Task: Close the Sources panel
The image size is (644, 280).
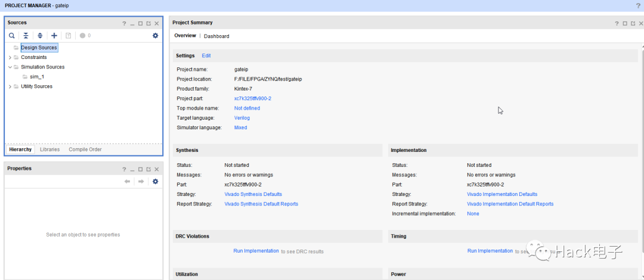Action: pyautogui.click(x=156, y=23)
